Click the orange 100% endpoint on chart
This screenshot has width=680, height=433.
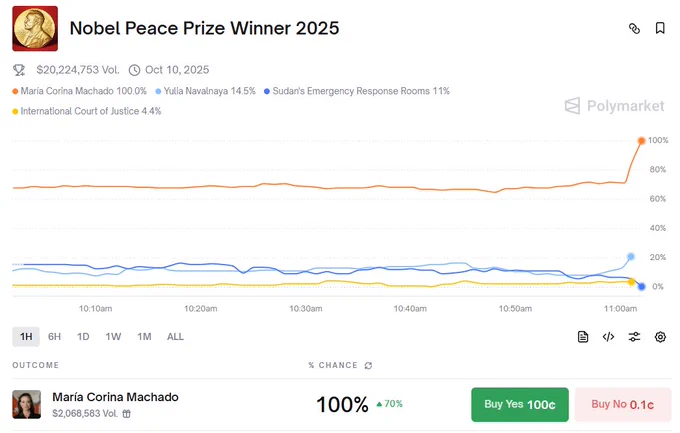point(641,141)
